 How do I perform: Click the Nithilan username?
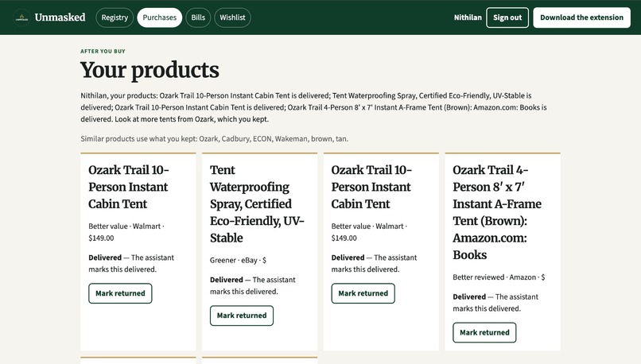[468, 17]
